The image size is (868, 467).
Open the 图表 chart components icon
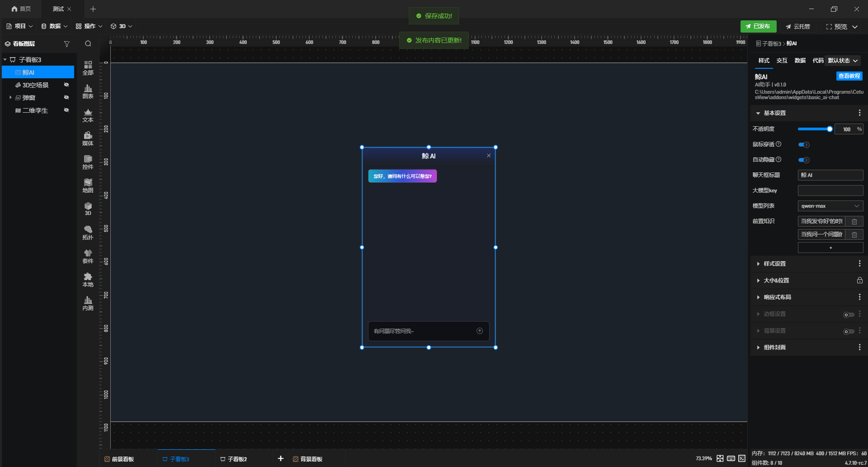click(x=88, y=92)
